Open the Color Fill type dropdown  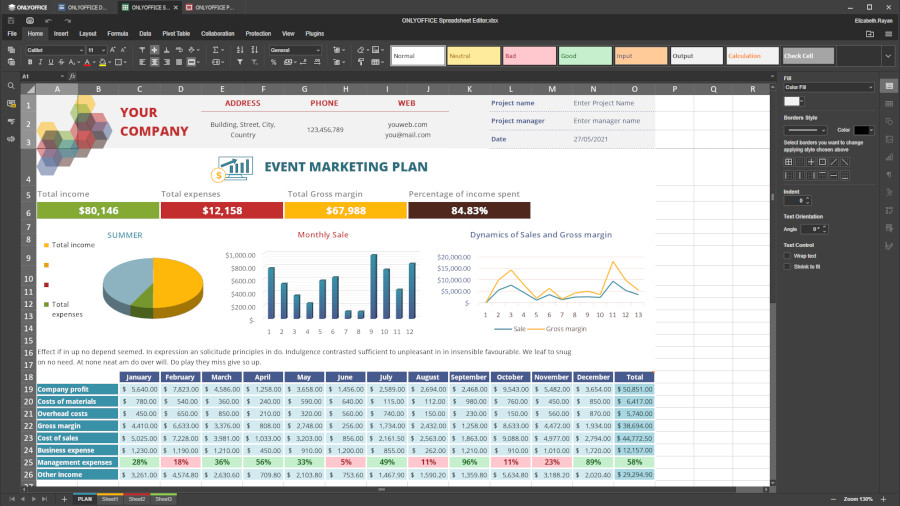click(826, 87)
